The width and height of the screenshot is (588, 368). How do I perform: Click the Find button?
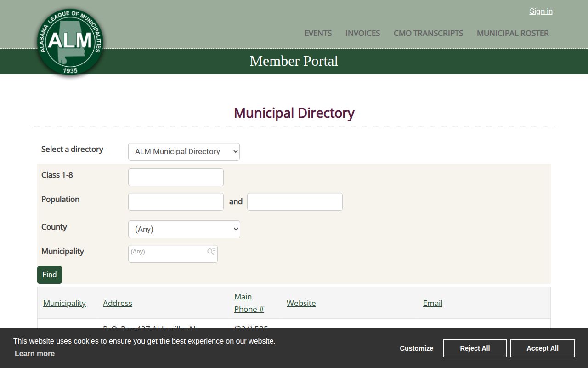pos(50,275)
